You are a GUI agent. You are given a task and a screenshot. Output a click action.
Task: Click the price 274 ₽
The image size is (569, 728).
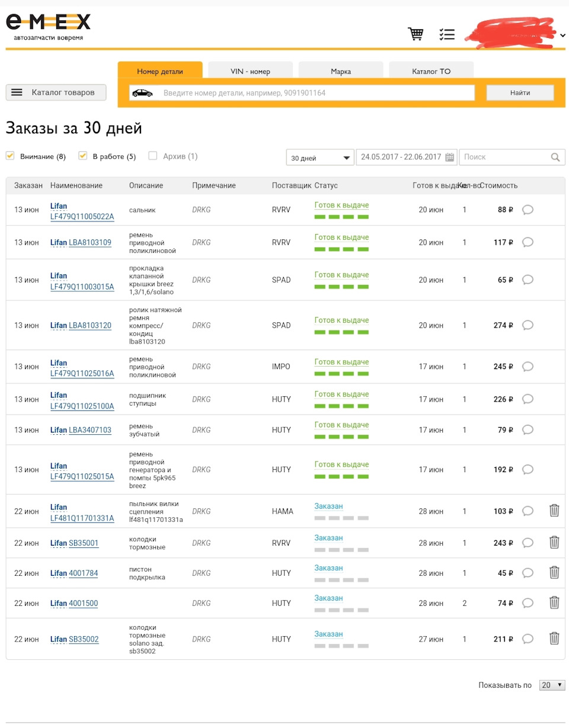pos(503,325)
